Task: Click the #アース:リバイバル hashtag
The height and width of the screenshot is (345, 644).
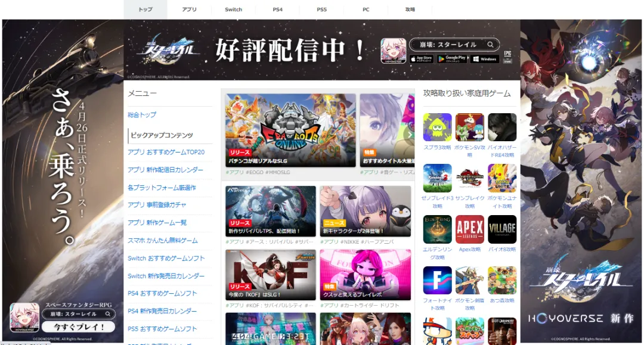Action: tap(269, 242)
